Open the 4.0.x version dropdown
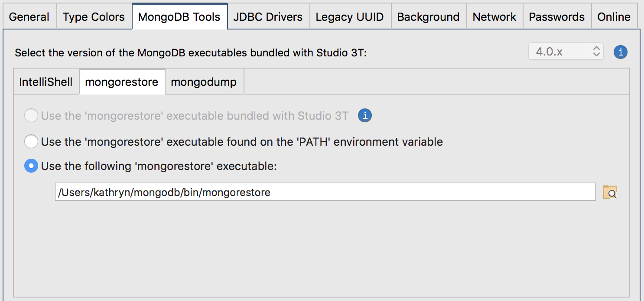The image size is (644, 301). [566, 52]
